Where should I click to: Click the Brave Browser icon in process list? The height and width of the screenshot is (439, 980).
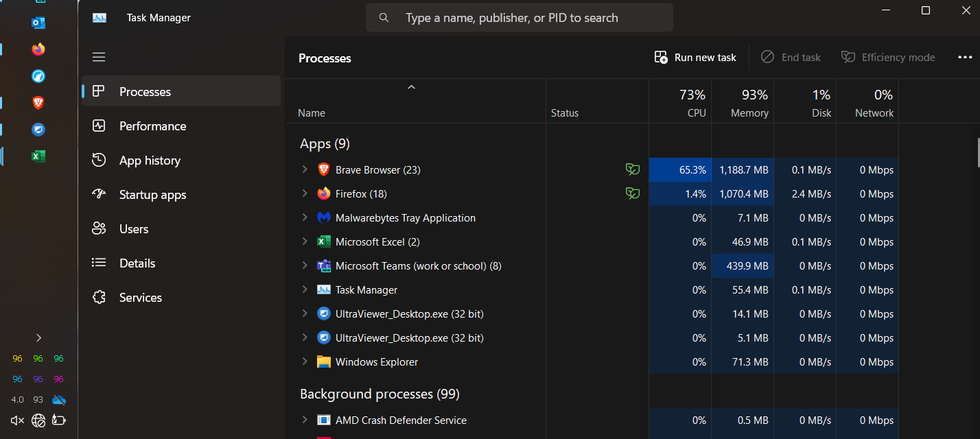(x=324, y=169)
